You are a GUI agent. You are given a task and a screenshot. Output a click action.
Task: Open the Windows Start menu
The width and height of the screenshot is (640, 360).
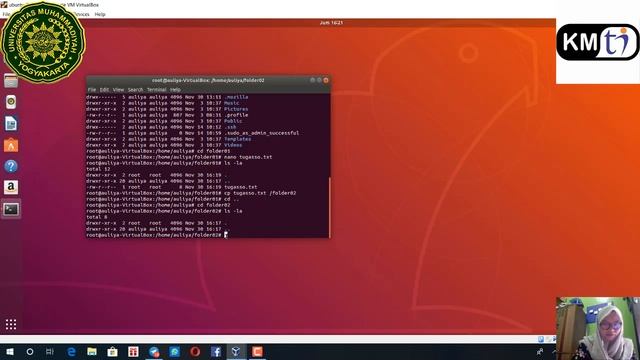click(x=10, y=352)
